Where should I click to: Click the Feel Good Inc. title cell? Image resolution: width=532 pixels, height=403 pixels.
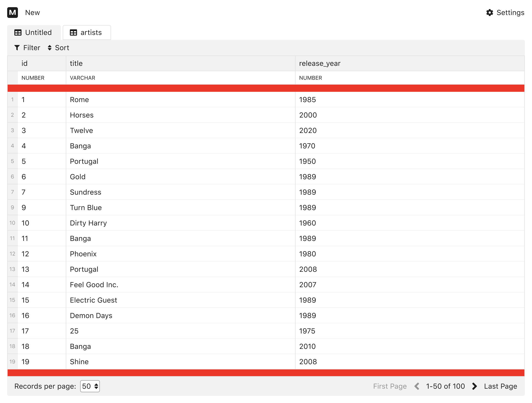click(x=181, y=285)
